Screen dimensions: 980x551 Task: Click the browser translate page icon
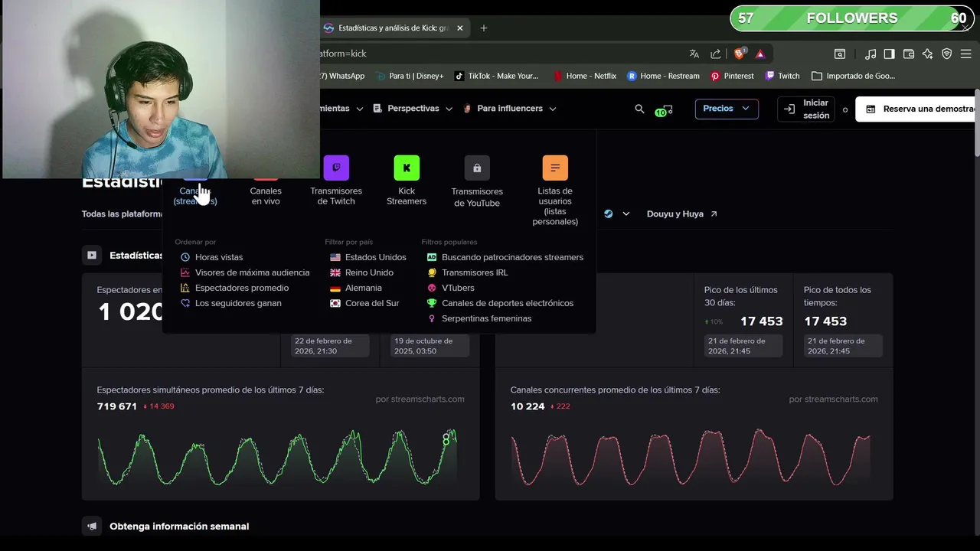[694, 54]
